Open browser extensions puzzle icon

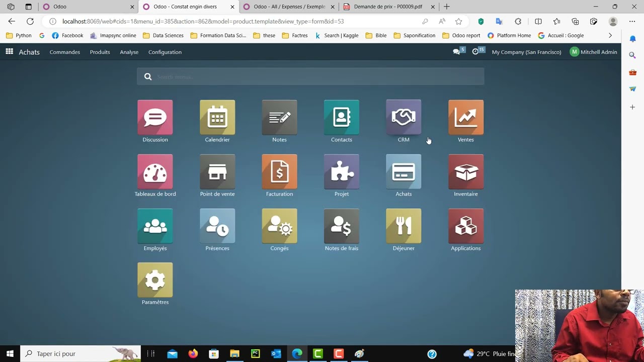click(x=518, y=21)
